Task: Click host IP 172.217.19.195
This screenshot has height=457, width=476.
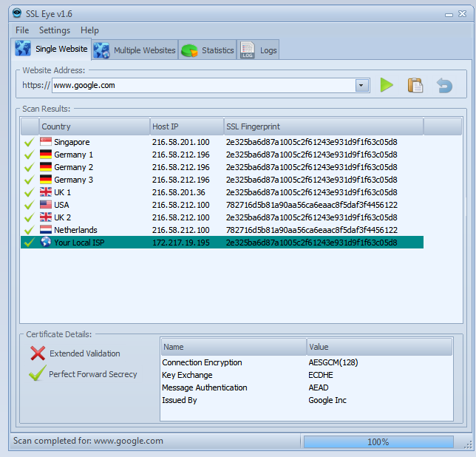Action: 180,243
